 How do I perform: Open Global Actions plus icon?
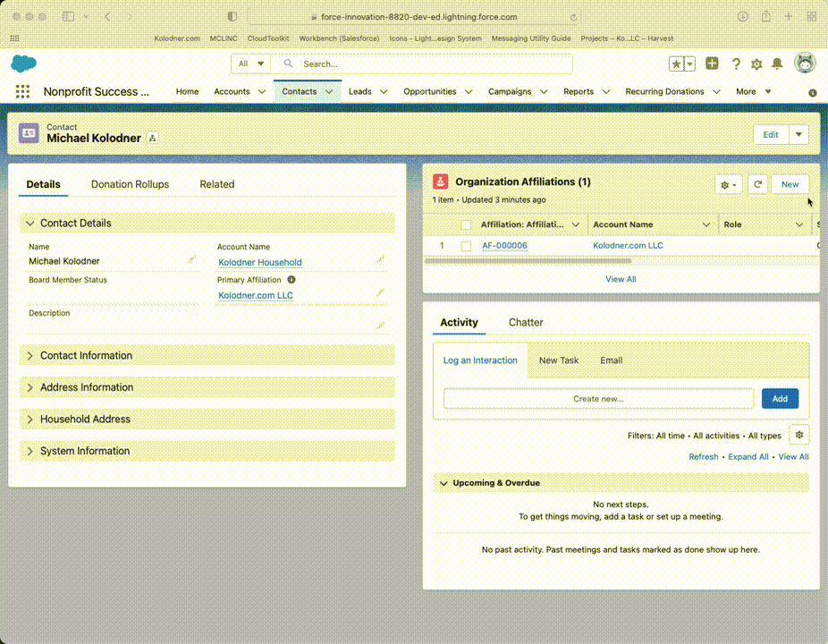tap(712, 64)
